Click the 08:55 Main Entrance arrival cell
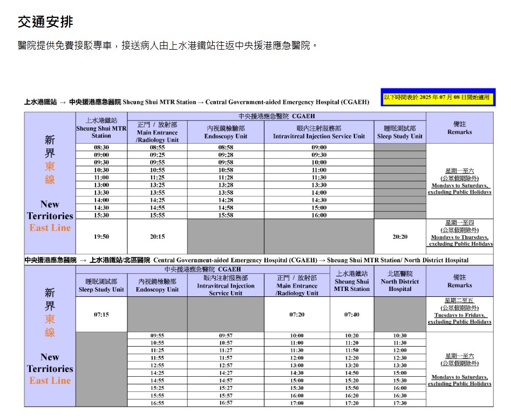The height and width of the screenshot is (420, 511). point(157,147)
